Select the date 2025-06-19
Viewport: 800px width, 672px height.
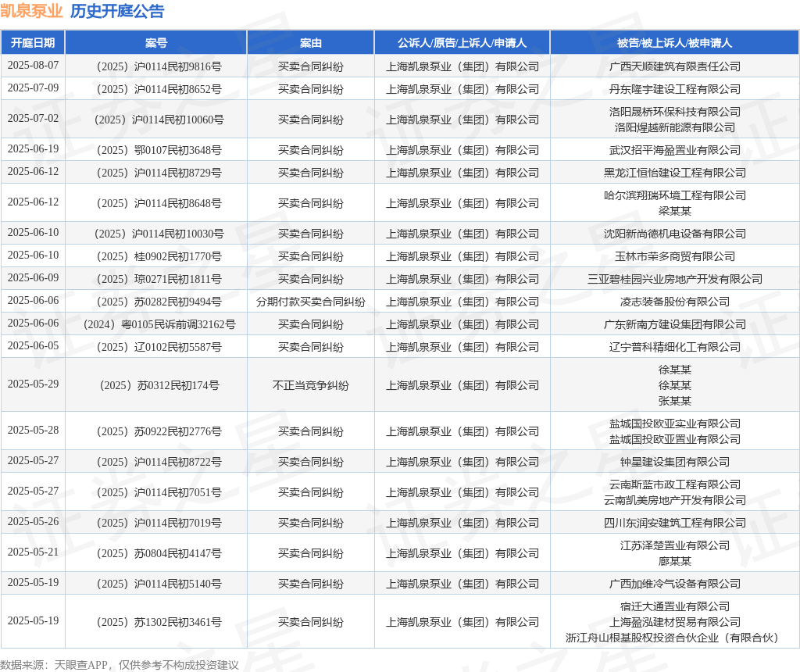point(33,149)
